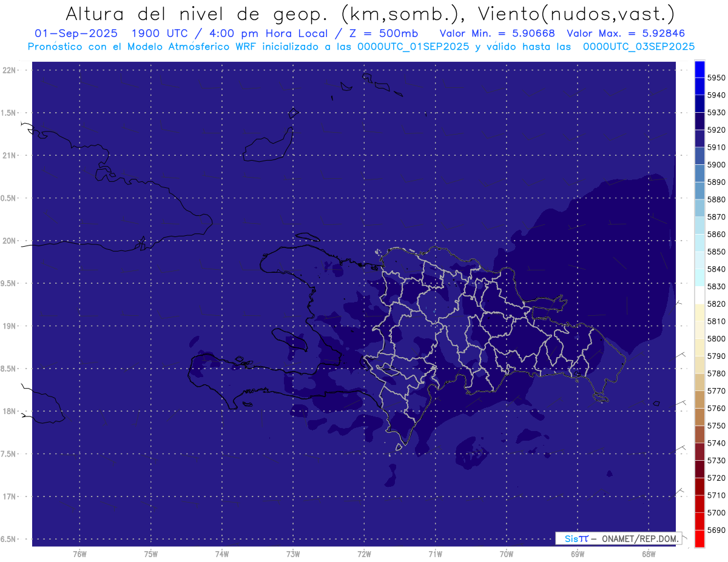728x562 pixels.
Task: Click the '71W' longitude label
Action: (435, 554)
